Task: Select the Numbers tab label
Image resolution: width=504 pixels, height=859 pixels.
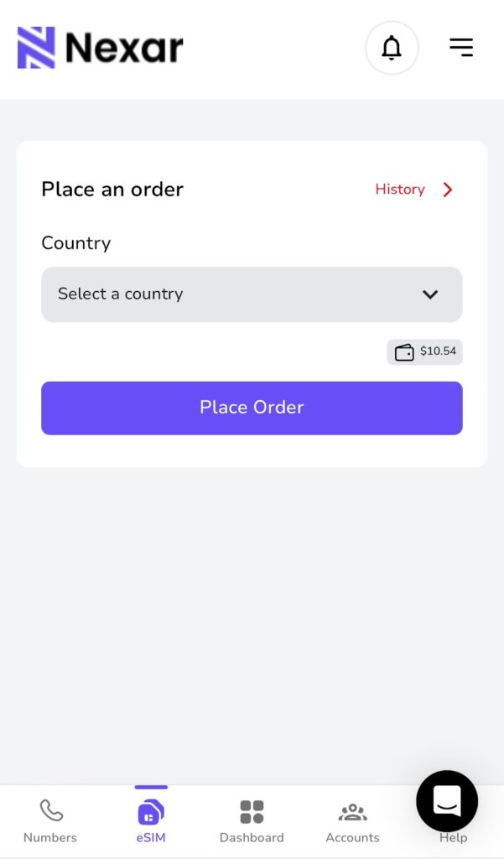Action: pos(50,838)
